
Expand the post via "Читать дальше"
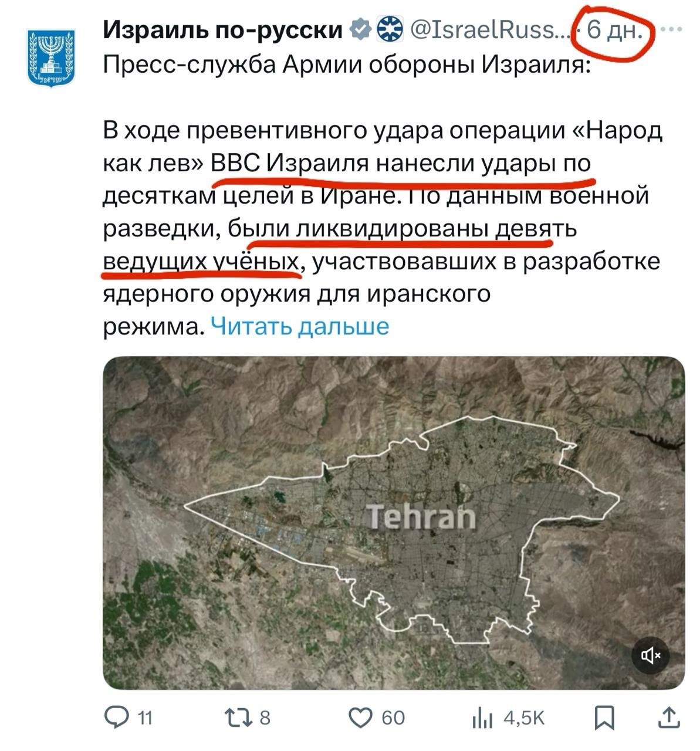point(299,326)
